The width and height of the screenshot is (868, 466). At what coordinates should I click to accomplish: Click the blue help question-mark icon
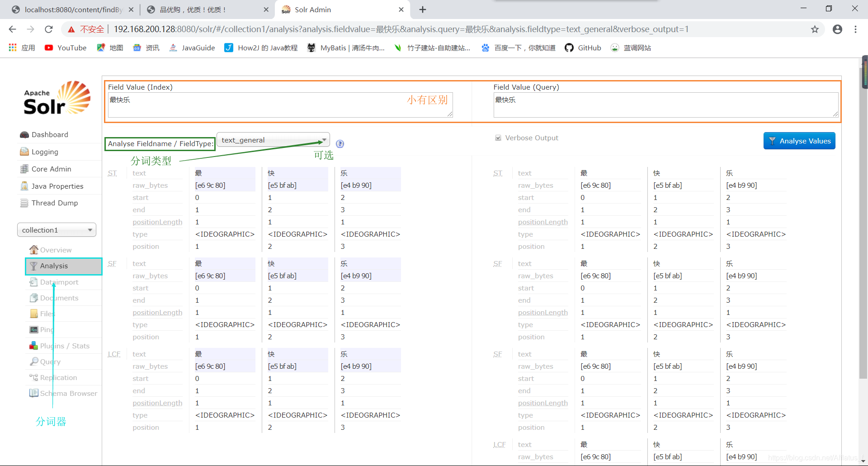point(340,144)
